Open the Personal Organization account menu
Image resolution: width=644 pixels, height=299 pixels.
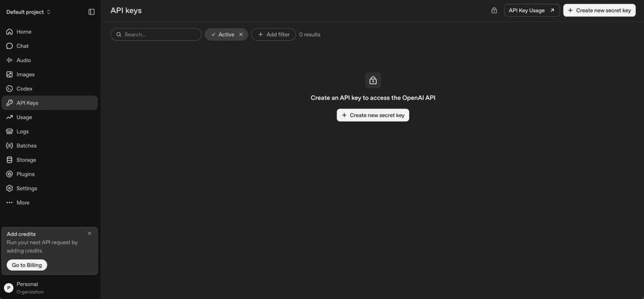pyautogui.click(x=50, y=288)
